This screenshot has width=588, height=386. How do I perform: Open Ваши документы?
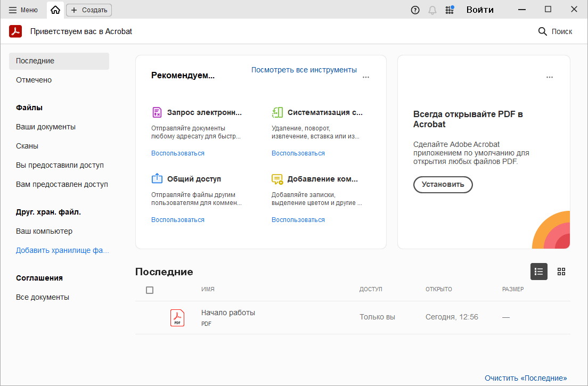(46, 127)
